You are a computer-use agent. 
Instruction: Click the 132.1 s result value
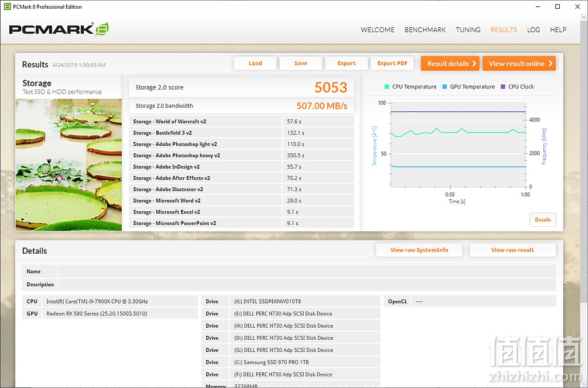pos(296,133)
